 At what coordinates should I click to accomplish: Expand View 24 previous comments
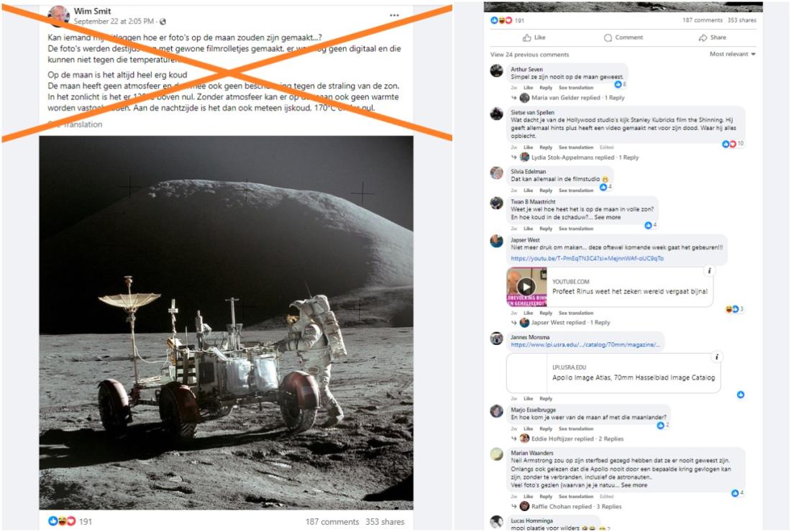pos(530,55)
